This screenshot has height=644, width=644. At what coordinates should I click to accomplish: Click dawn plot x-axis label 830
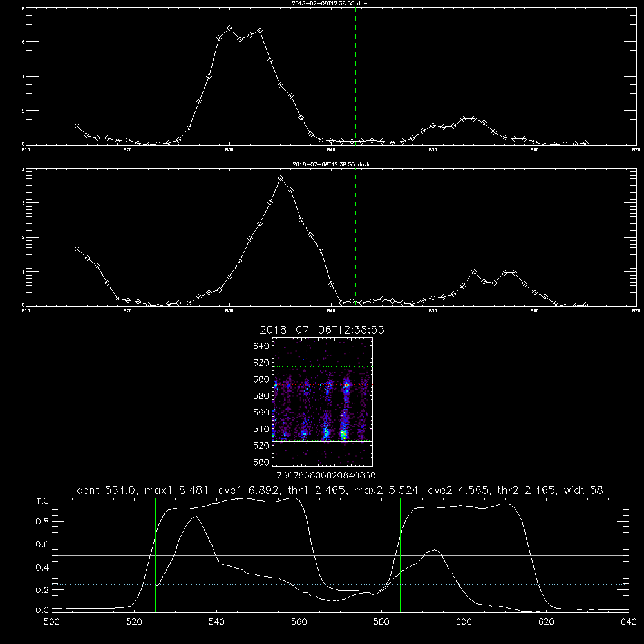[229, 150]
